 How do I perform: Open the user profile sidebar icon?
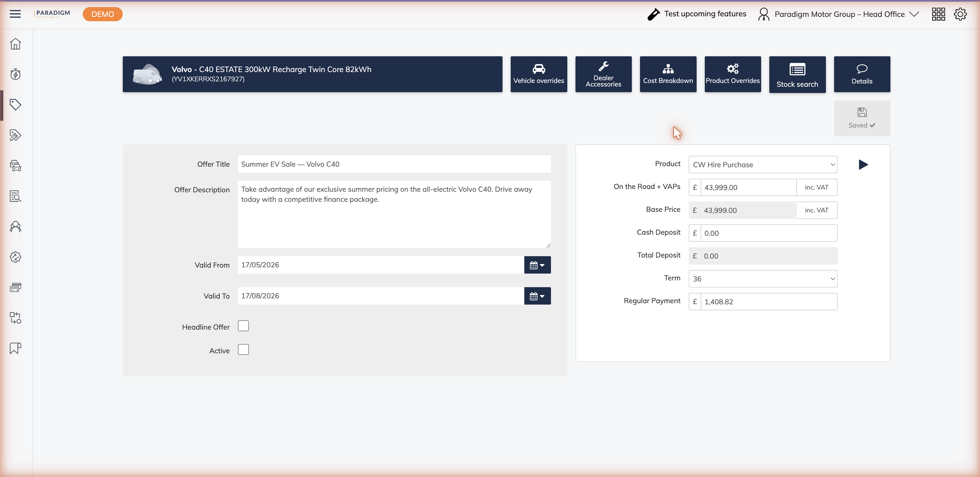tap(16, 227)
